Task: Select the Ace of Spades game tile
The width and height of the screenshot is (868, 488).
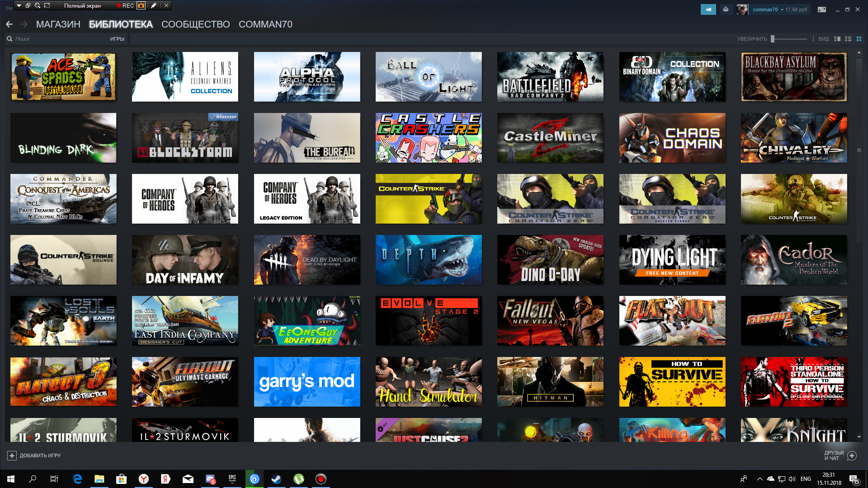Action: (x=63, y=77)
